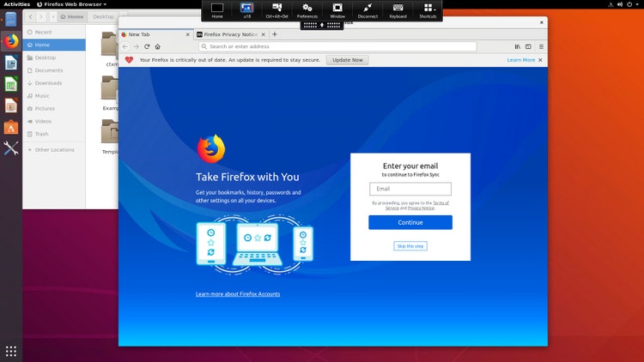Close the Firefox Privacy Notice tab
This screenshot has width=644, height=362.
264,34
